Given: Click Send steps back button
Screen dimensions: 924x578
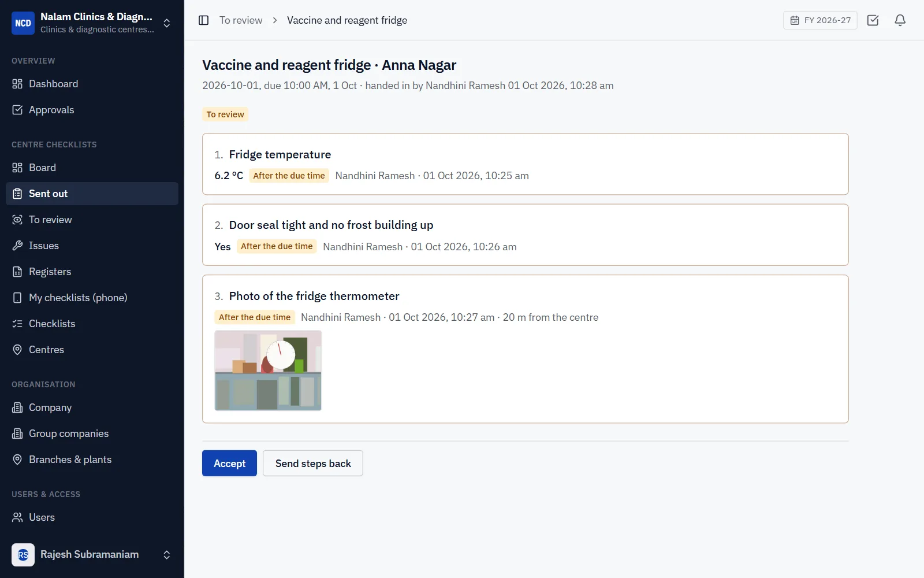Looking at the screenshot, I should (x=313, y=463).
